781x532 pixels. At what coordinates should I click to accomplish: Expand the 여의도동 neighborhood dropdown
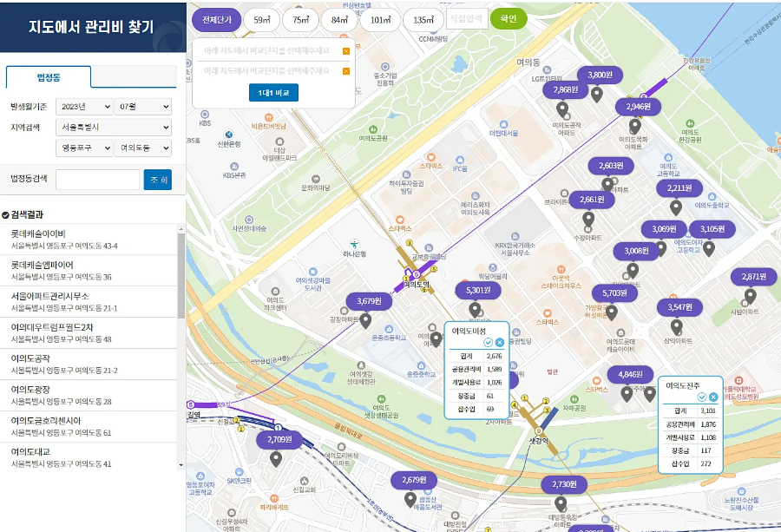pos(143,148)
